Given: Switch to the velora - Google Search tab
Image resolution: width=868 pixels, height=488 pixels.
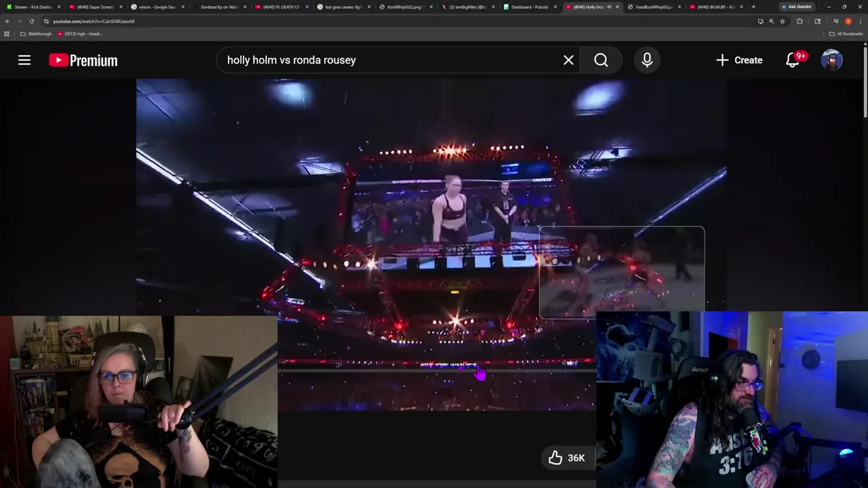Looking at the screenshot, I should pyautogui.click(x=157, y=7).
